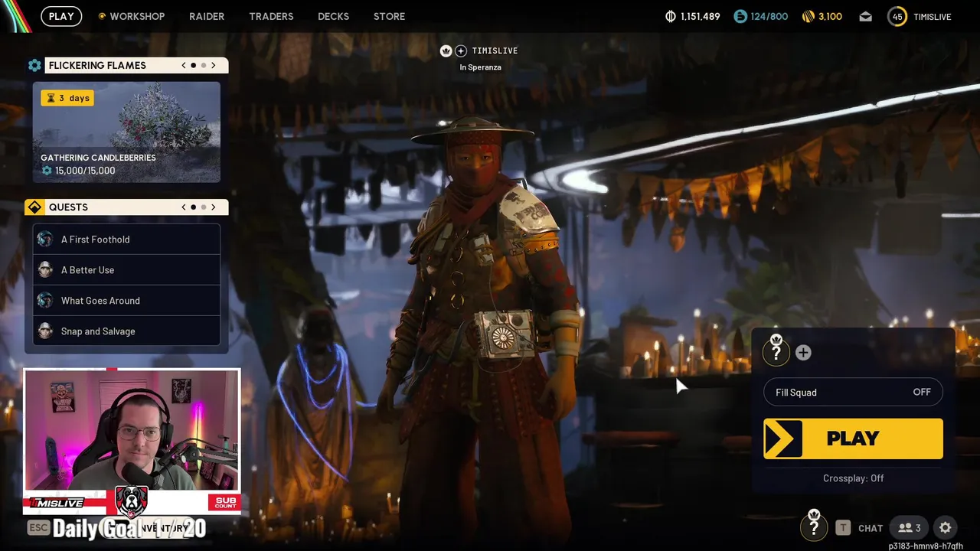Click the credits coin icon beside 1,151,489
Image resolution: width=980 pixels, height=551 pixels.
pos(671,16)
